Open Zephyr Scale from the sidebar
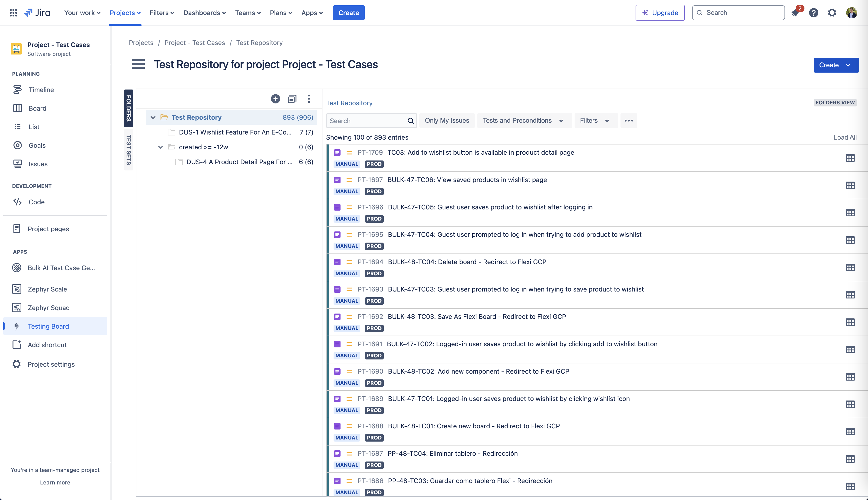This screenshot has width=868, height=500. [x=47, y=289]
